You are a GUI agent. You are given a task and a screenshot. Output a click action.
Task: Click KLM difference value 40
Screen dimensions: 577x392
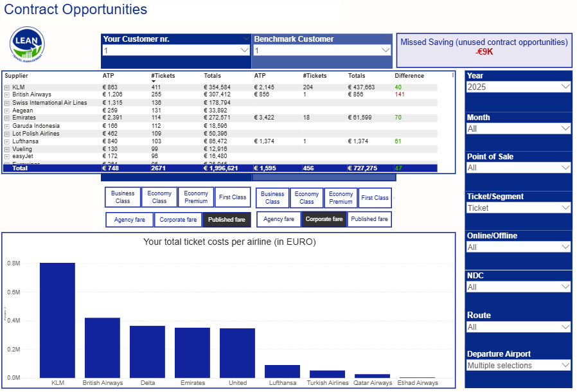pos(398,87)
